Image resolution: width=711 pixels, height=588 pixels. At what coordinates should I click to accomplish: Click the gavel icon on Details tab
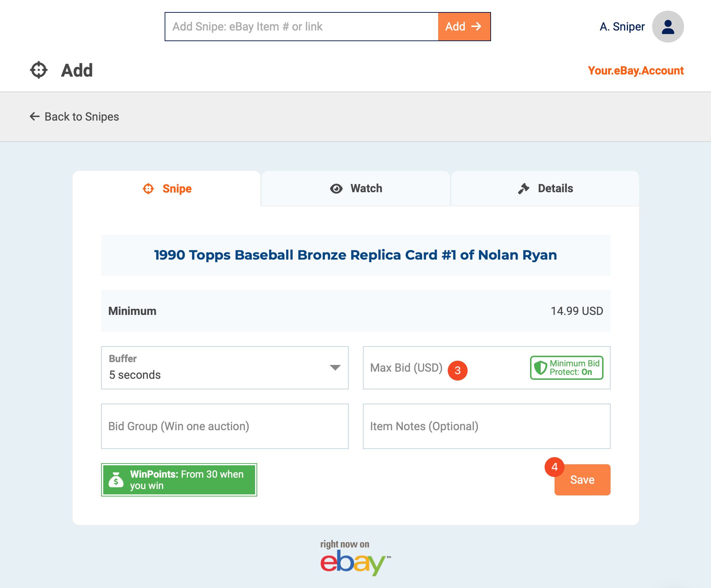coord(523,189)
